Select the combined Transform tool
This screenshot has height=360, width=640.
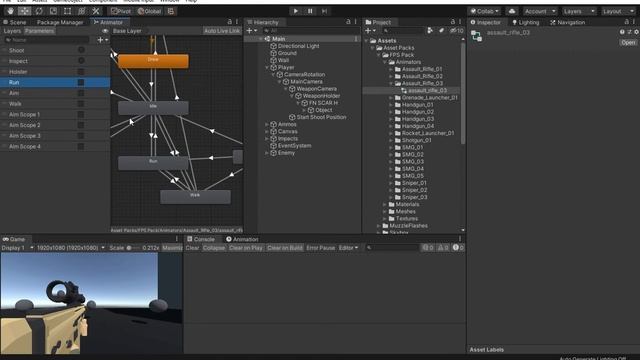click(x=82, y=11)
